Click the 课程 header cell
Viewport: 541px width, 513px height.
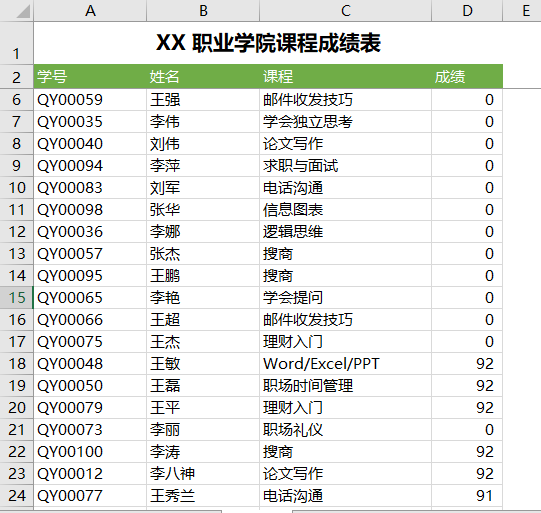pyautogui.click(x=345, y=77)
